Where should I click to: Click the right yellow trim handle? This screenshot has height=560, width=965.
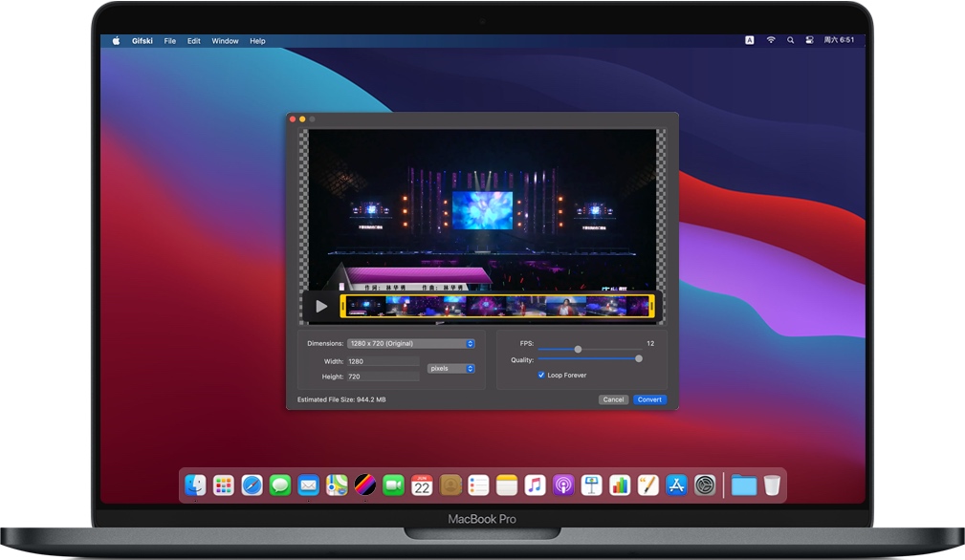tap(651, 306)
